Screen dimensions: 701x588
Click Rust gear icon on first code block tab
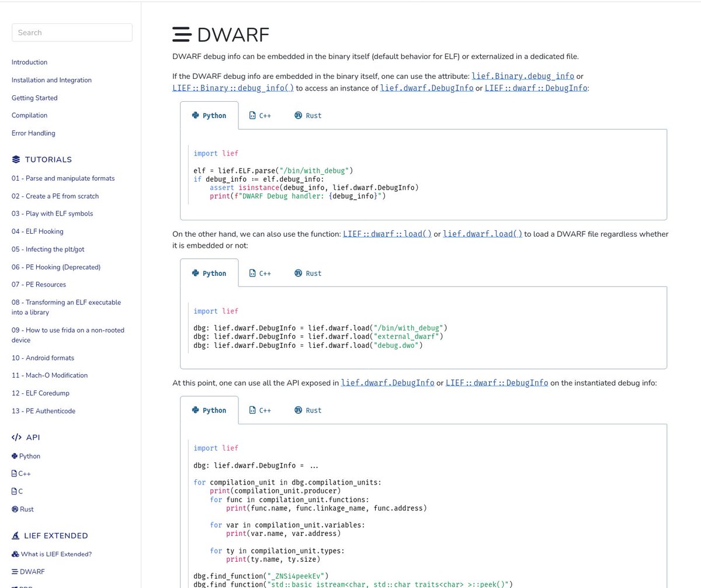coord(298,116)
